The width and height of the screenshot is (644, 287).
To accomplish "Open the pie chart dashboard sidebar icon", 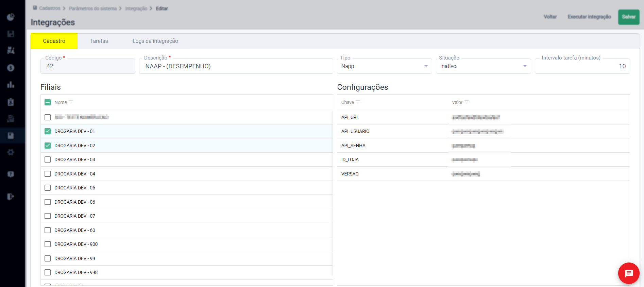I will pyautogui.click(x=11, y=17).
